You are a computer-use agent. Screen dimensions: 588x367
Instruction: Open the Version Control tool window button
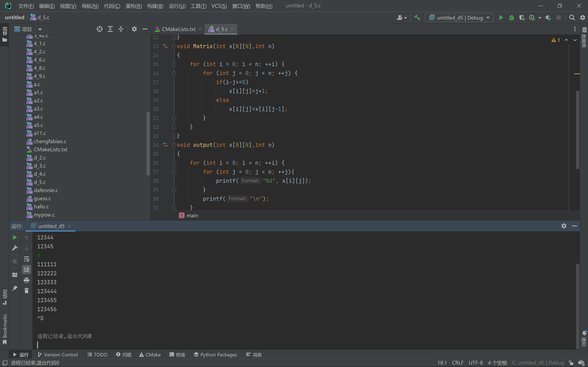pyautogui.click(x=58, y=355)
